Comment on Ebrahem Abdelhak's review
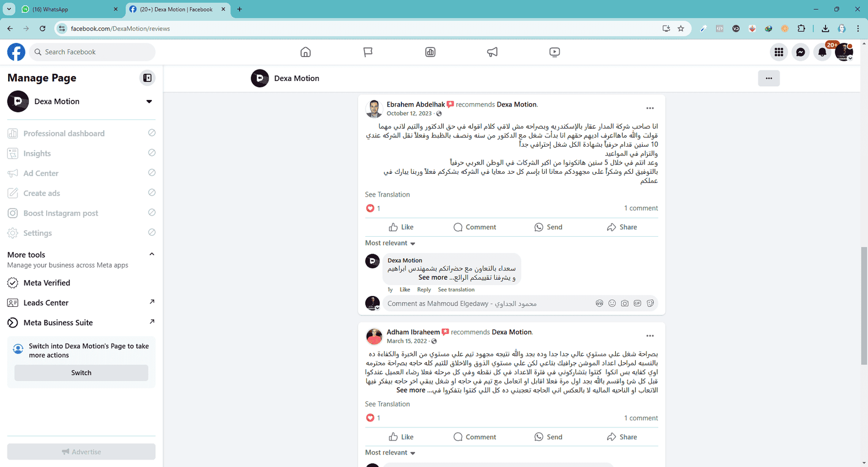This screenshot has width=868, height=467. (475, 227)
